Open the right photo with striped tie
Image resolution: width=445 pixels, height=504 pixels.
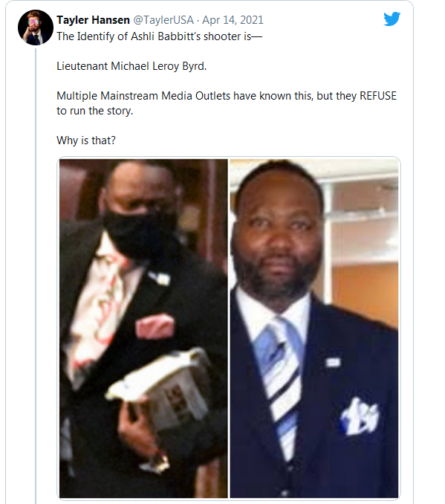click(314, 328)
